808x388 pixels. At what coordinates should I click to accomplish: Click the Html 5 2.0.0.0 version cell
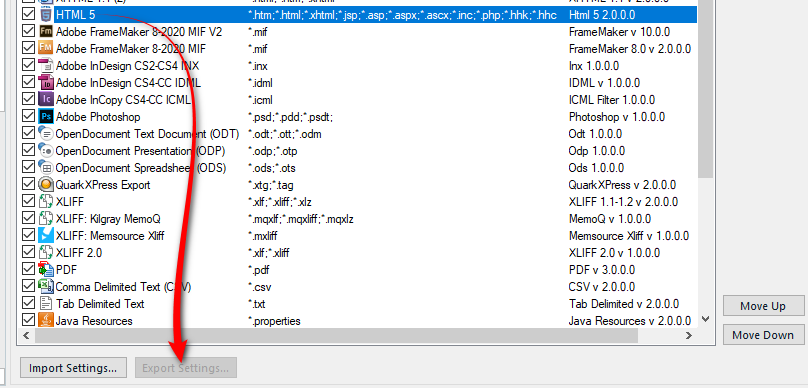pyautogui.click(x=602, y=14)
